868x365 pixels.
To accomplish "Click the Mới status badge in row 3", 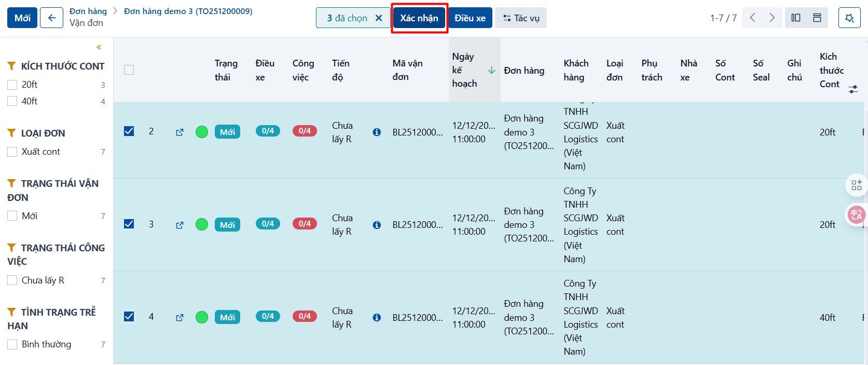I will (227, 225).
